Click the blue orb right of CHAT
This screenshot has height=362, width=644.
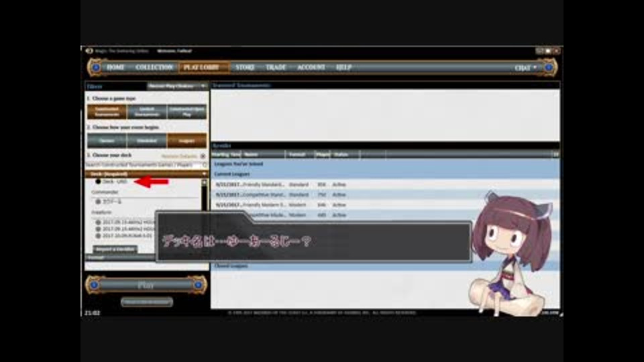point(548,67)
